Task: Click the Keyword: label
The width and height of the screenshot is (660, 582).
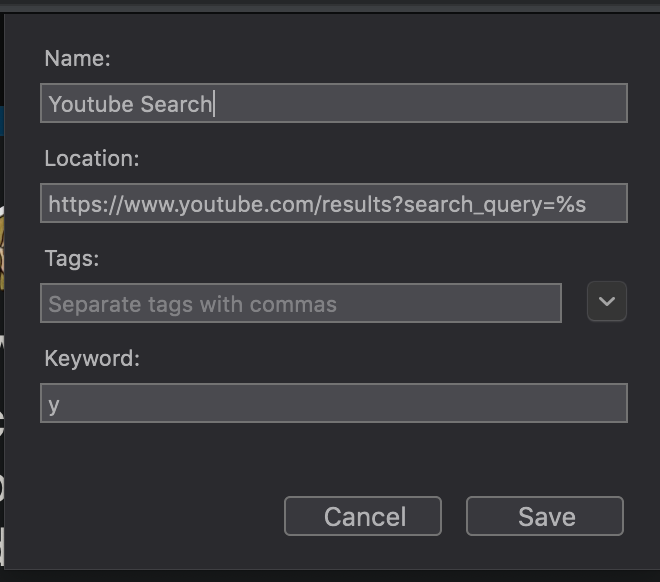Action: 92,359
